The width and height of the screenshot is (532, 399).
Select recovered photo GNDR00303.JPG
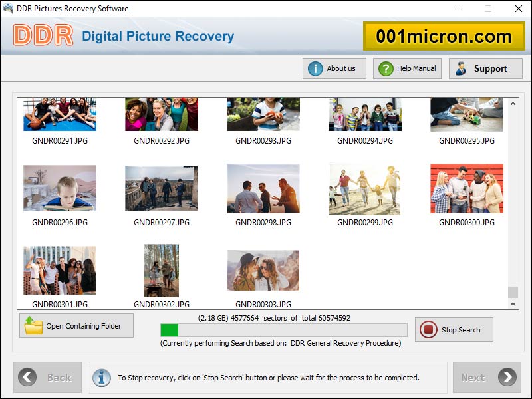coord(263,270)
